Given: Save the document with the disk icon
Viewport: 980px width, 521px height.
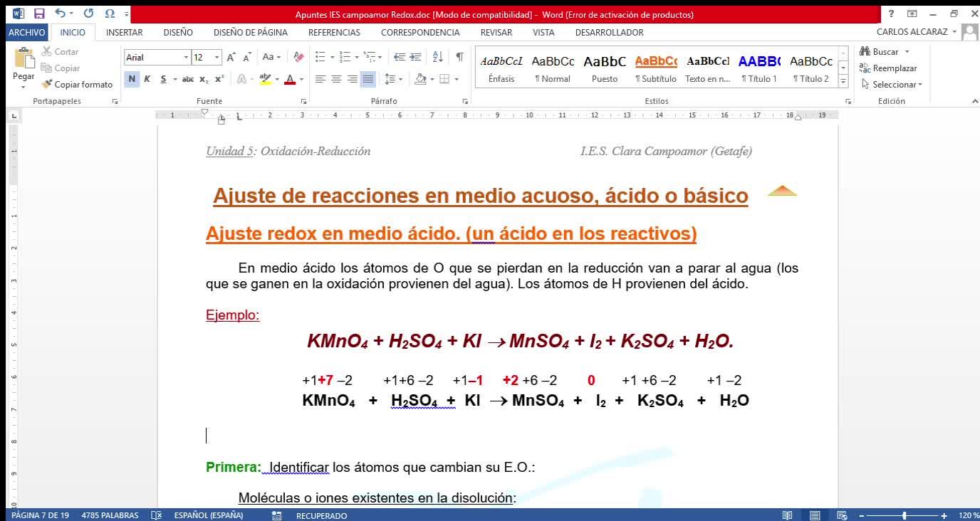Looking at the screenshot, I should pyautogui.click(x=39, y=14).
